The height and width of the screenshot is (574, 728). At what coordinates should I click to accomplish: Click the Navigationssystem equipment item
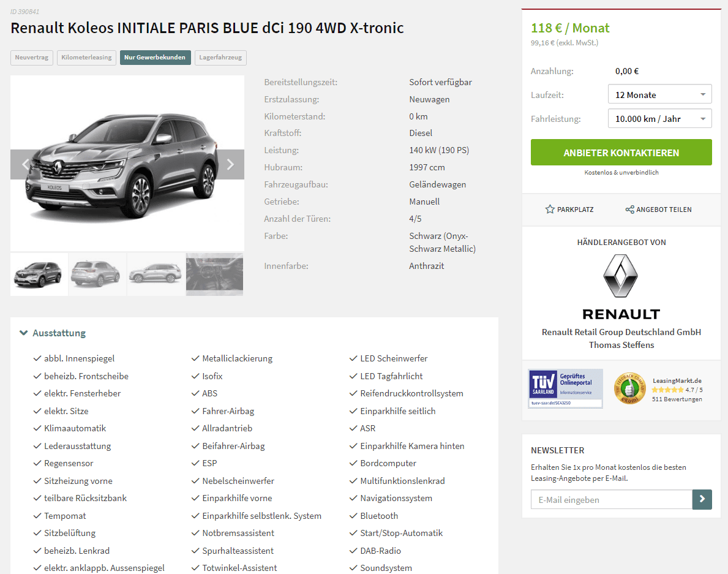click(x=396, y=498)
